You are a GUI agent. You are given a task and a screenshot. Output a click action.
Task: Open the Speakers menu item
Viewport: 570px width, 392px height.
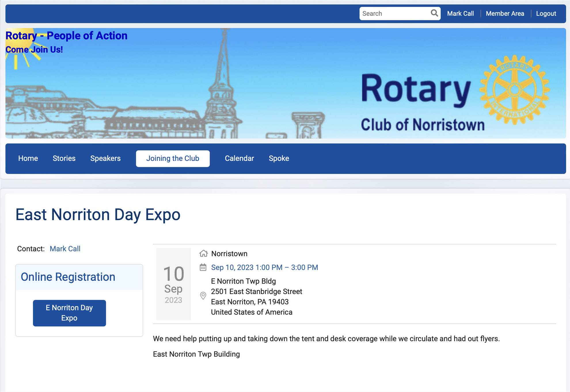[105, 158]
